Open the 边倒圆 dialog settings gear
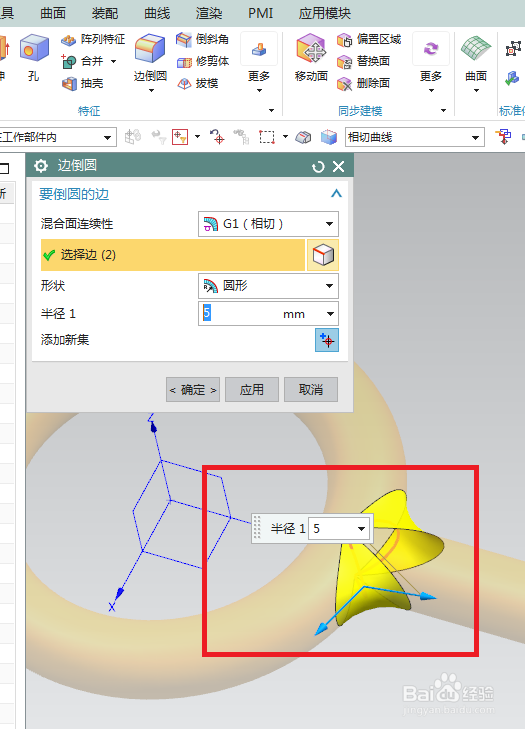 (41, 166)
